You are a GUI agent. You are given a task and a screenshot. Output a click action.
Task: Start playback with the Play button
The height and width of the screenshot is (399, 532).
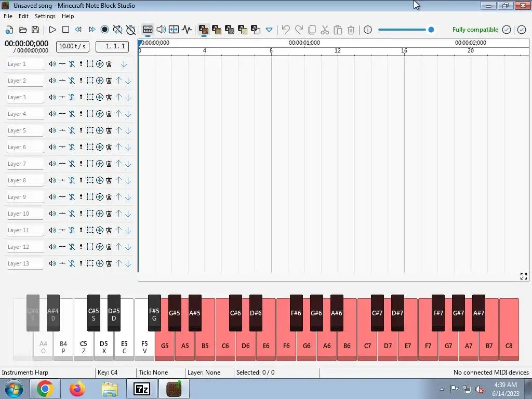pyautogui.click(x=52, y=30)
